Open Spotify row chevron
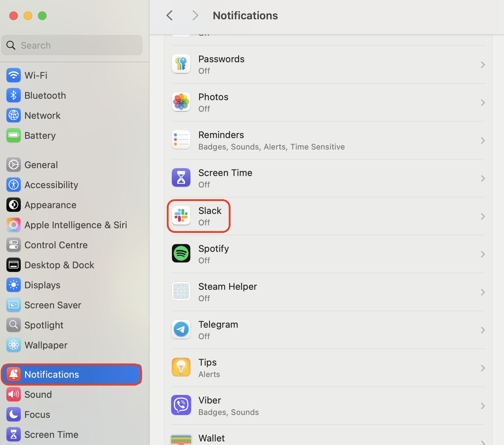Viewport: 504px width, 445px height. pyautogui.click(x=483, y=254)
